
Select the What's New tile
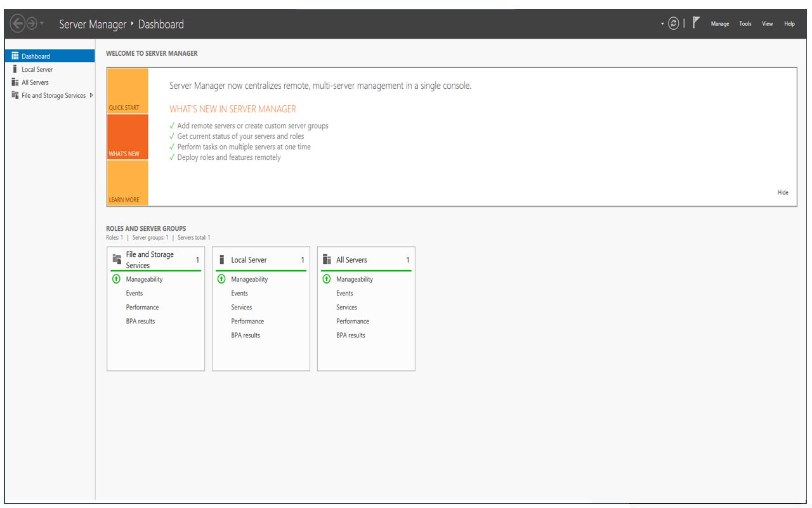(x=128, y=137)
